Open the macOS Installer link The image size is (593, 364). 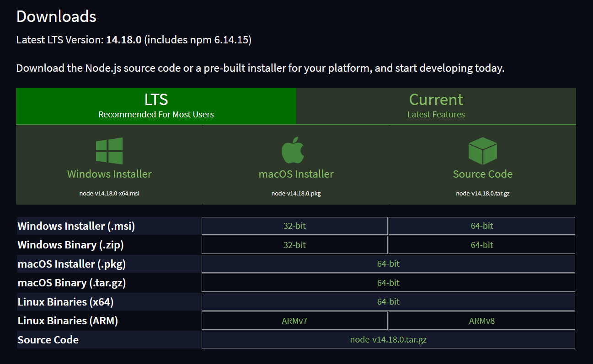[296, 174]
